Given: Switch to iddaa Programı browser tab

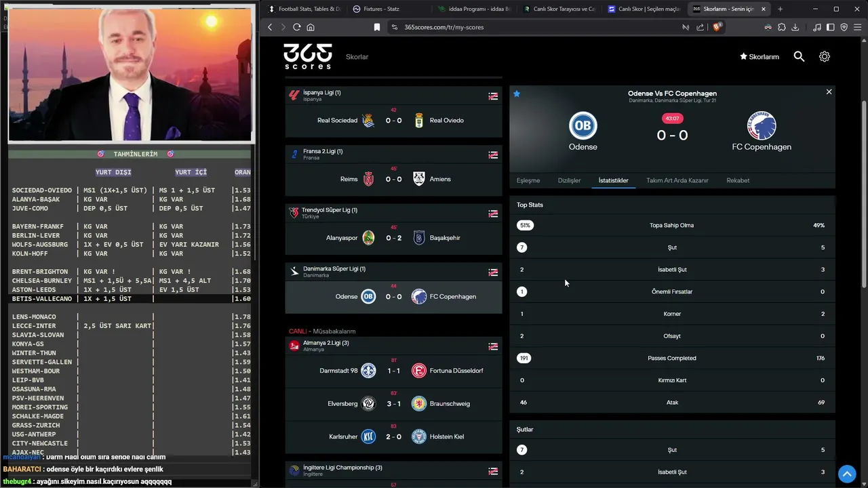Looking at the screenshot, I should pos(473,9).
